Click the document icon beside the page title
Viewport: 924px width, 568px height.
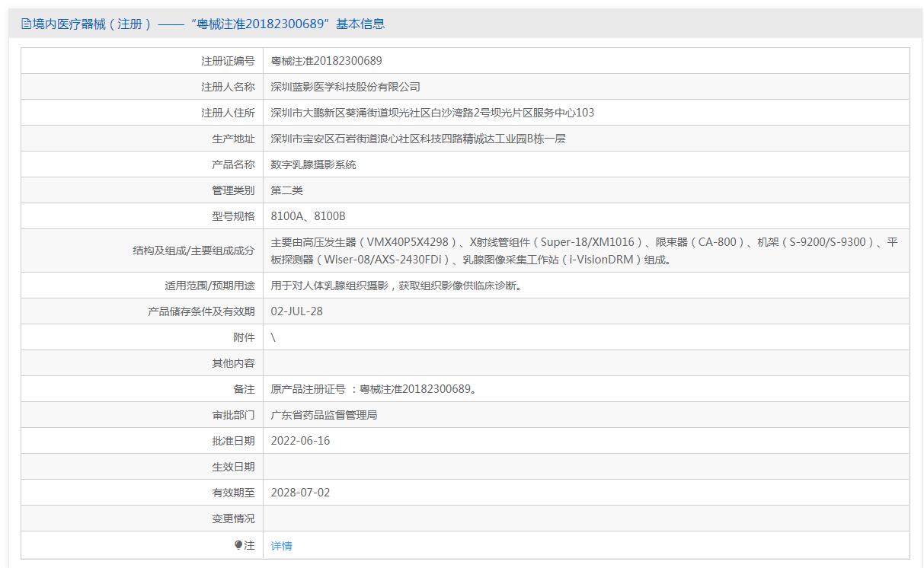26,24
